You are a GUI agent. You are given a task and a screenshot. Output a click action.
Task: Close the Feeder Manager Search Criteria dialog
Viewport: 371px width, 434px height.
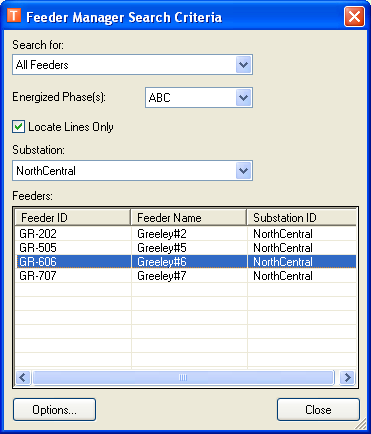point(354,16)
